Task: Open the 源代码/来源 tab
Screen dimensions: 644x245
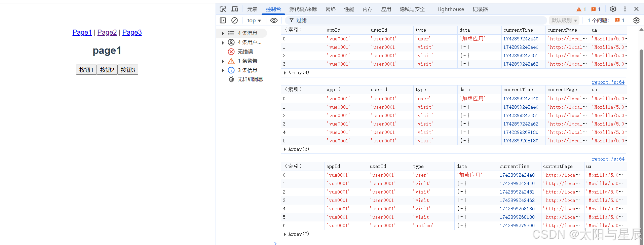Action: (303, 9)
